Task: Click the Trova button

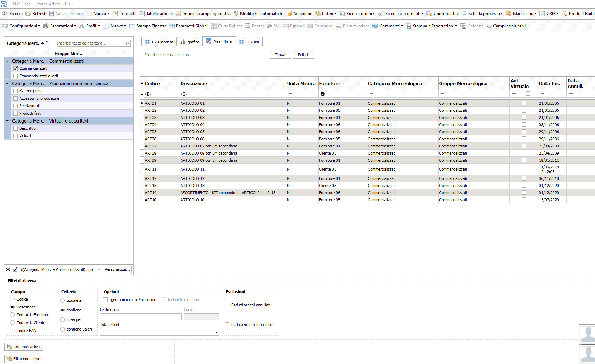Action: coord(280,55)
